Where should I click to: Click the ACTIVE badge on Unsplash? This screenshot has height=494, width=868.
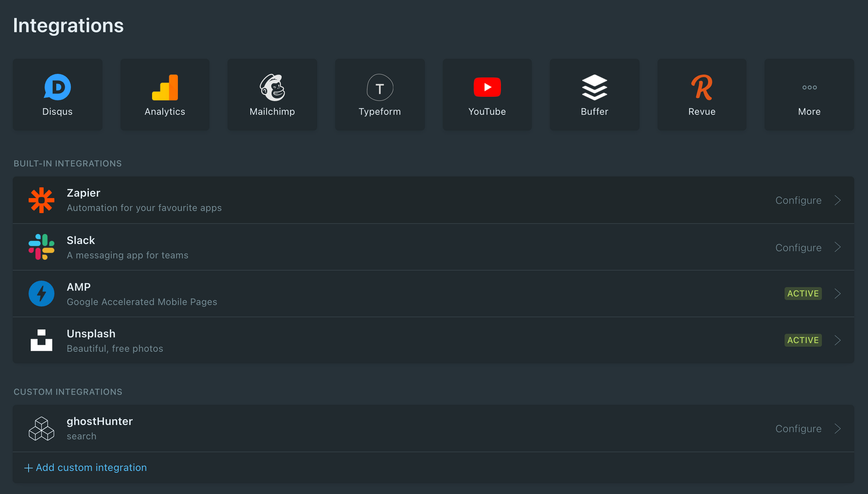pos(803,340)
